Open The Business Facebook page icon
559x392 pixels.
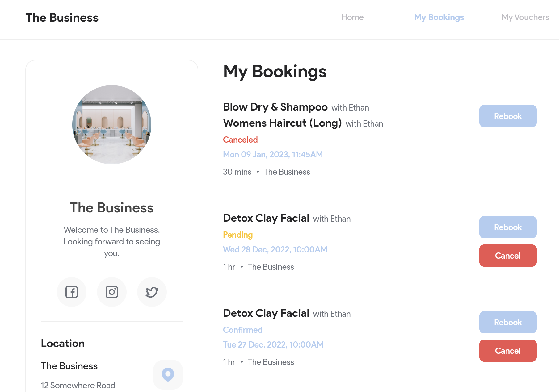[72, 292]
